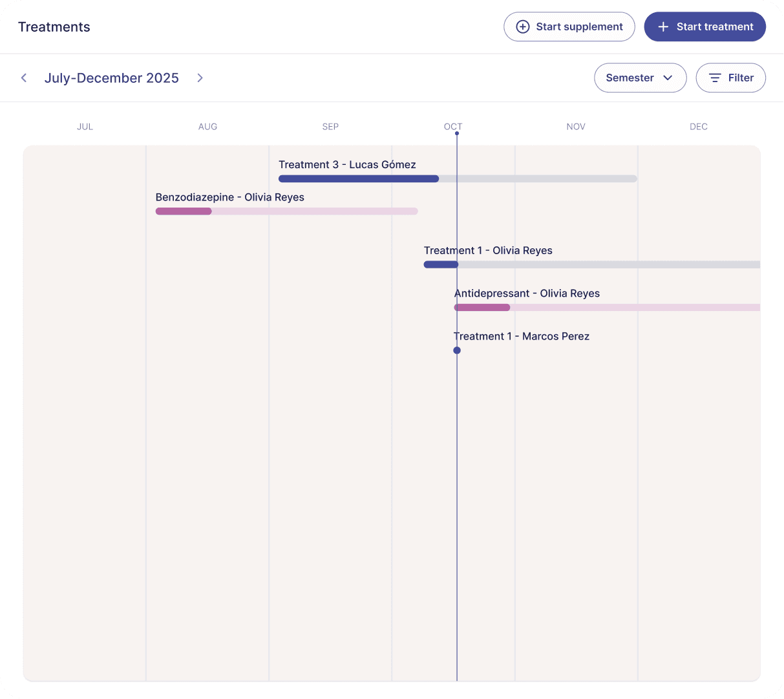
Task: Open the Semester view dropdown
Action: (x=641, y=78)
